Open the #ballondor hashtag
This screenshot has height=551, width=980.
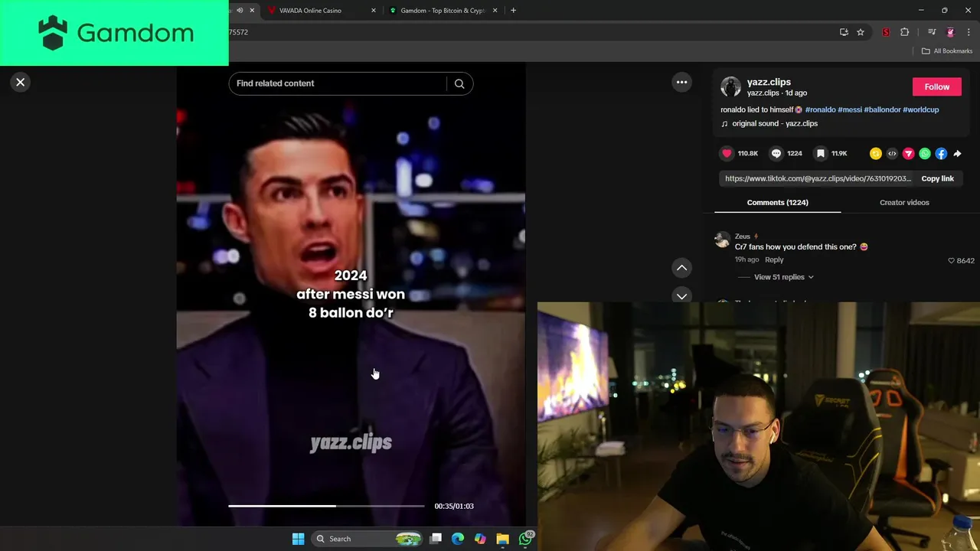[882, 109]
